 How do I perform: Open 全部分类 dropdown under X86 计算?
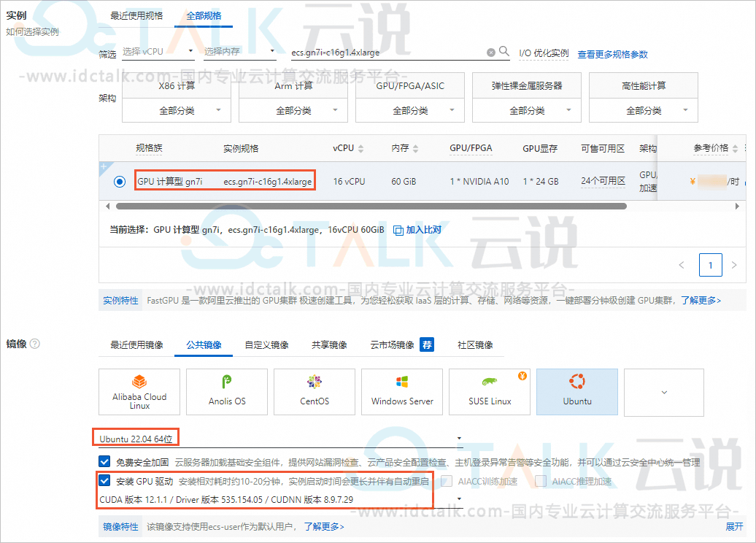click(x=177, y=110)
